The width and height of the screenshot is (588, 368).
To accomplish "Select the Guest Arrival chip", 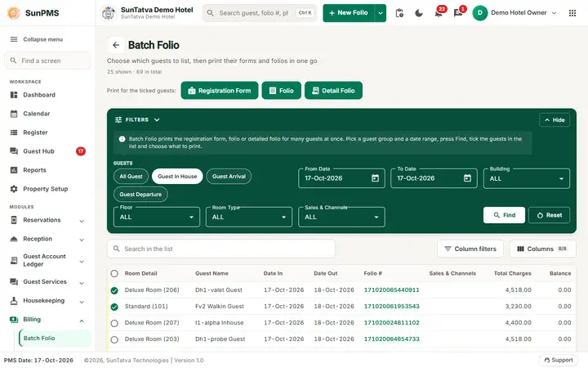I will pyautogui.click(x=229, y=177).
